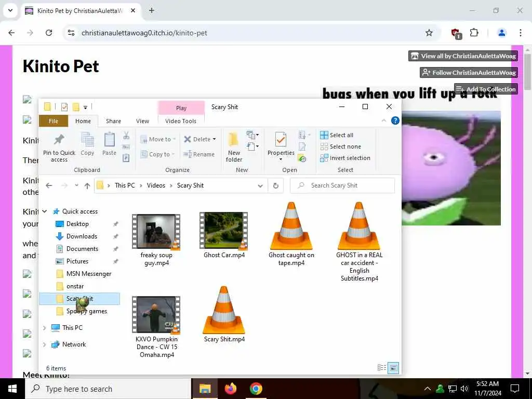The height and width of the screenshot is (399, 532).
Task: Switch to the View ribbon tab
Action: point(142,121)
